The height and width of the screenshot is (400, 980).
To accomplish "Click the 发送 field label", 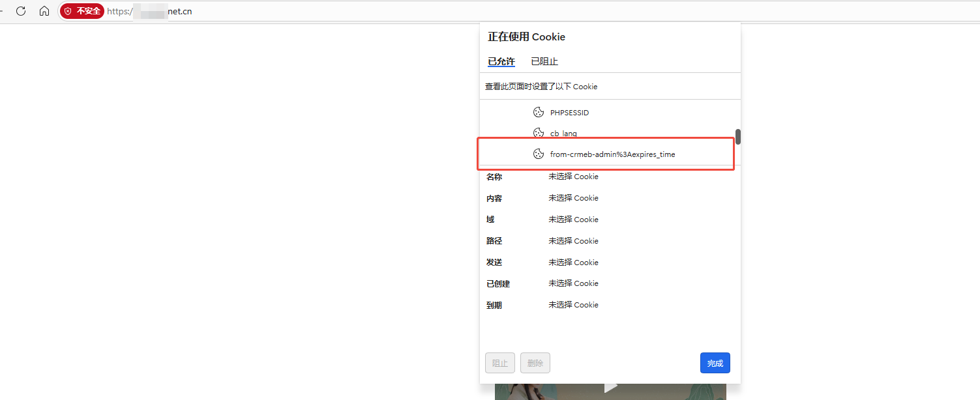I will tap(494, 263).
